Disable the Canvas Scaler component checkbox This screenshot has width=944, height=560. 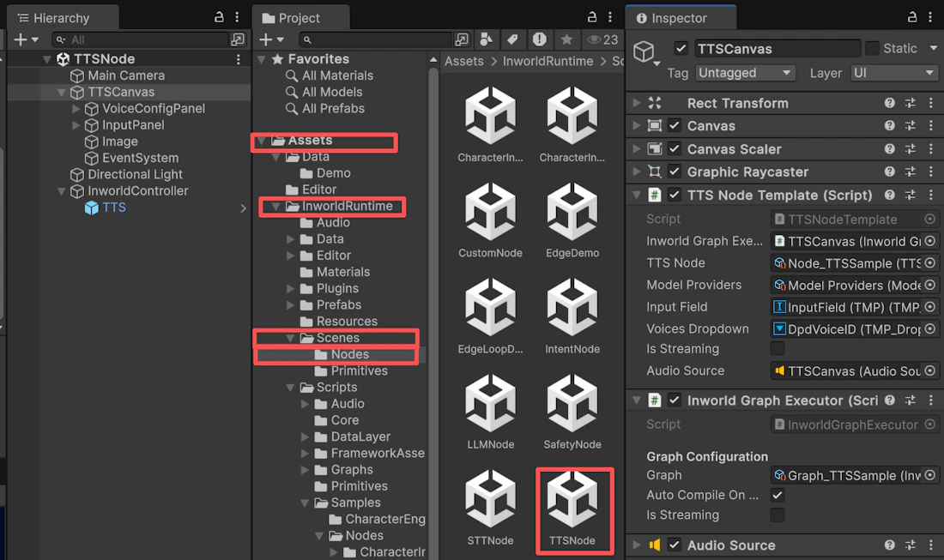click(675, 148)
